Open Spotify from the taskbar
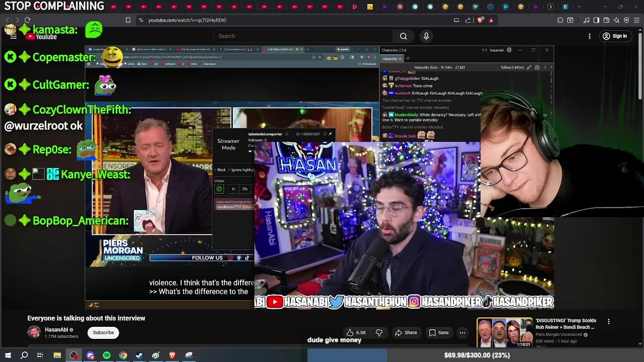The image size is (644, 362). click(107, 355)
